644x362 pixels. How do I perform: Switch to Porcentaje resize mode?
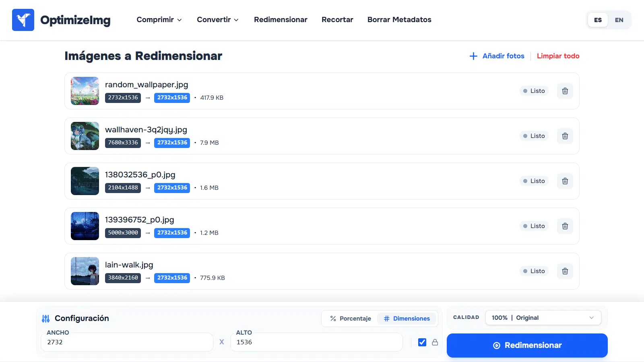pyautogui.click(x=351, y=319)
